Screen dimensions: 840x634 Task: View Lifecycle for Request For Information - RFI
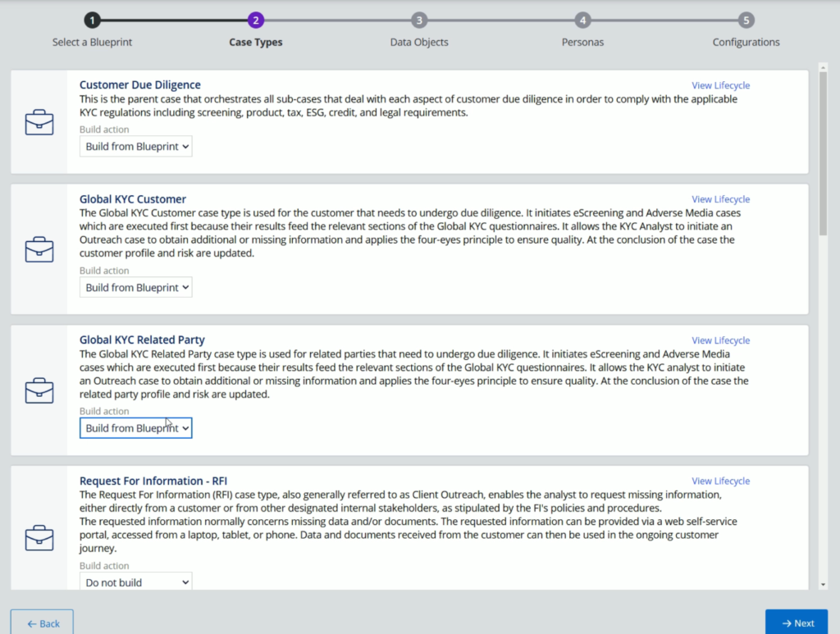720,481
